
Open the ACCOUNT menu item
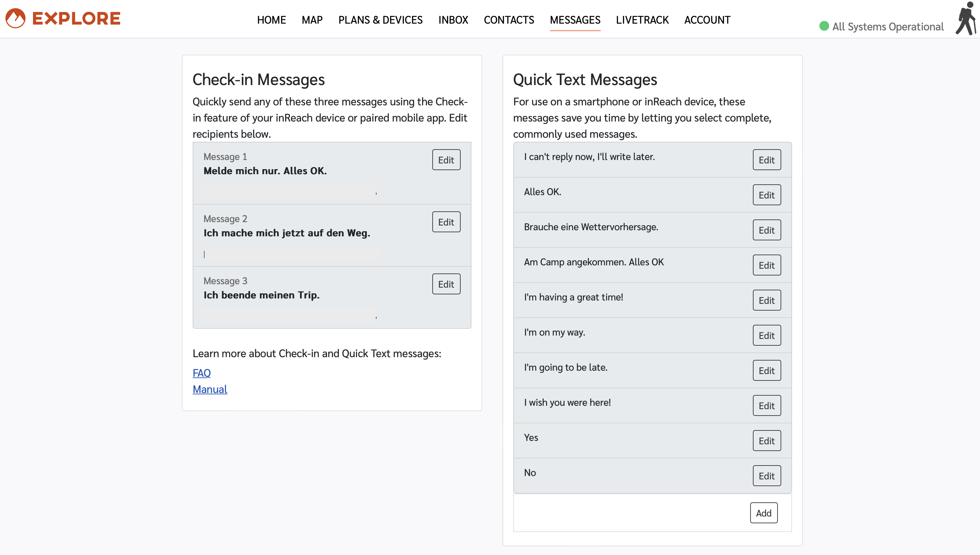pyautogui.click(x=707, y=20)
